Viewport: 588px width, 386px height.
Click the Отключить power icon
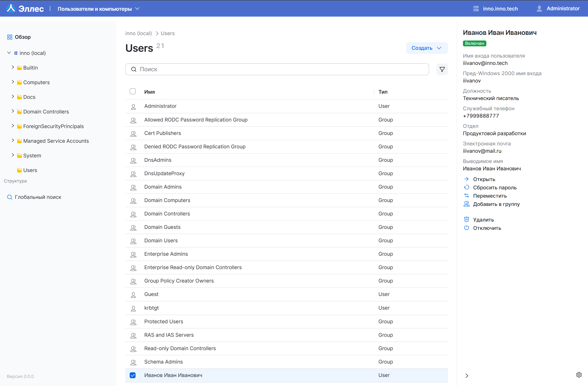click(x=466, y=228)
